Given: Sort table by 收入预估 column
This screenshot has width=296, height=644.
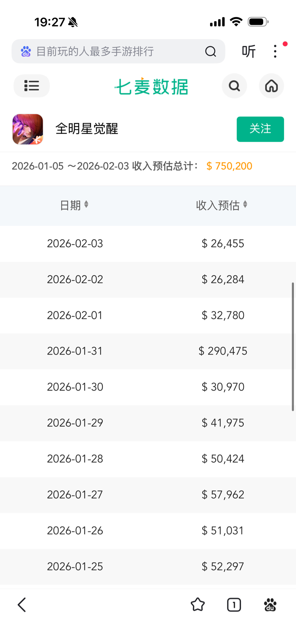Looking at the screenshot, I should 222,205.
